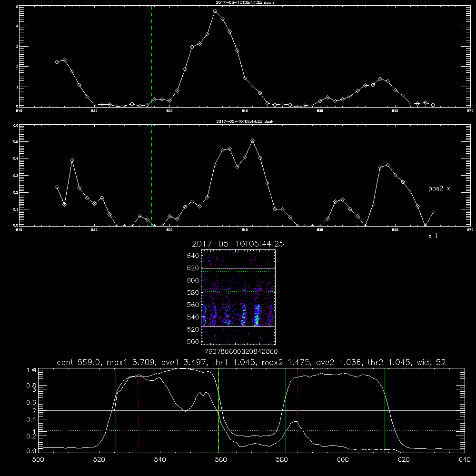Click 640 on bottom plot x-axis
Image resolution: width=476 pixels, height=476 pixels.
(x=465, y=460)
